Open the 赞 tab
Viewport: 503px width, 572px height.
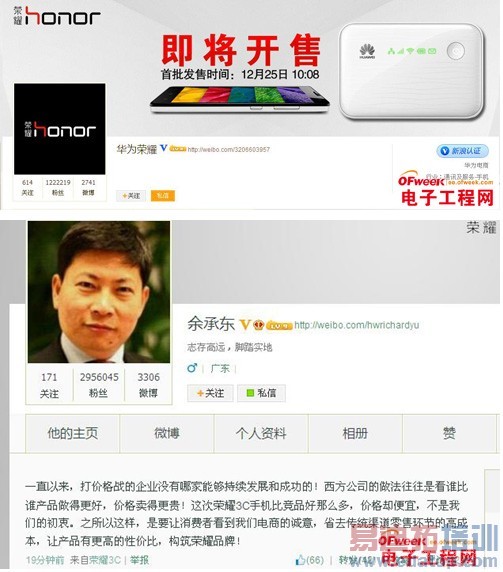(x=449, y=433)
